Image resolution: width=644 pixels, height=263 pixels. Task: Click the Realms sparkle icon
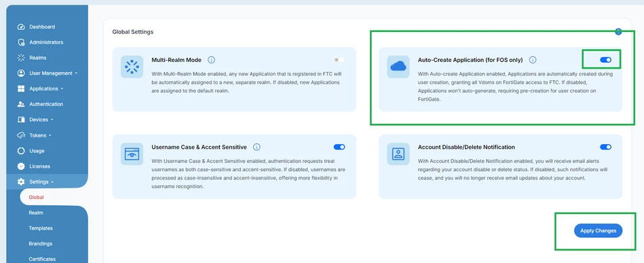pyautogui.click(x=21, y=58)
